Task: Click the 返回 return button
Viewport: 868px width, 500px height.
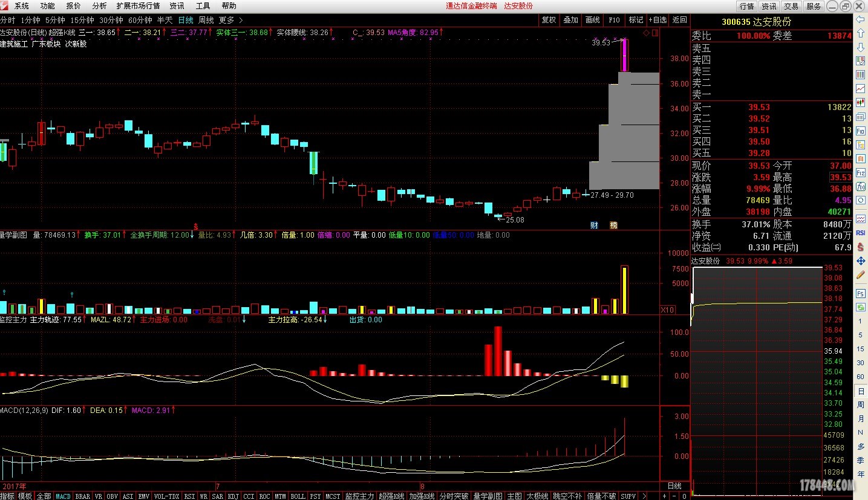Action: click(679, 20)
